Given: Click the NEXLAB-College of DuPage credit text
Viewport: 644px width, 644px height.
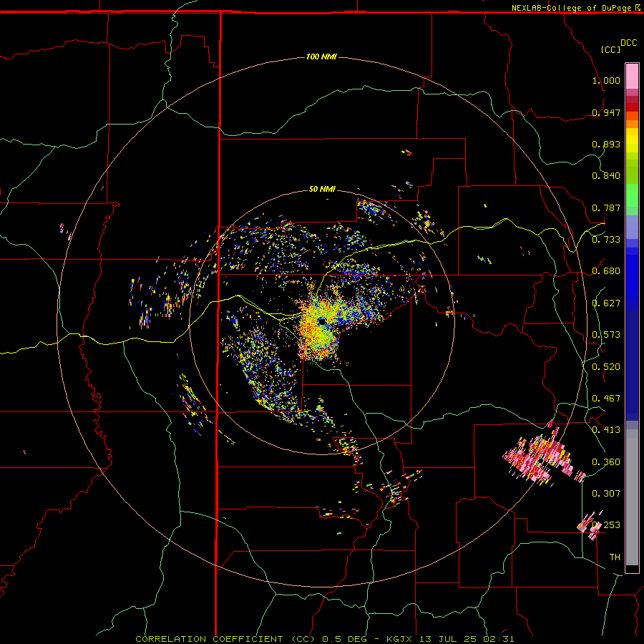Looking at the screenshot, I should (571, 8).
